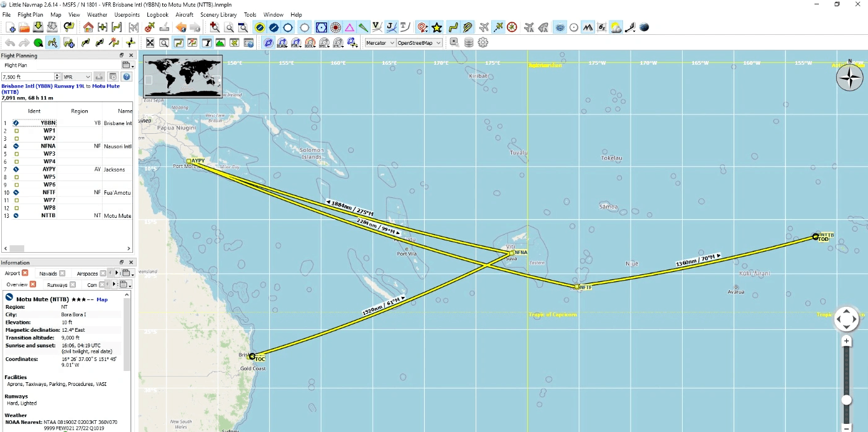Click the compass rose on the map
The width and height of the screenshot is (868, 432).
pos(849,77)
